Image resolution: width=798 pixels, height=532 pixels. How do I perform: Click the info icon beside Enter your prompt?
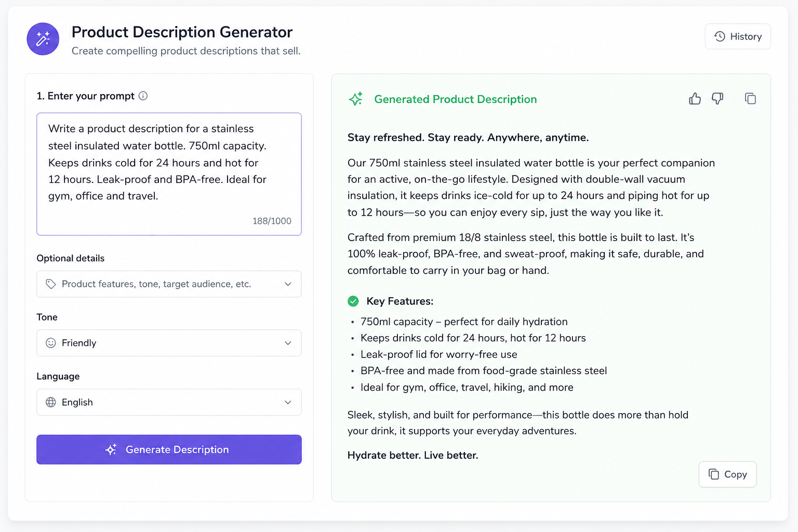tap(143, 96)
